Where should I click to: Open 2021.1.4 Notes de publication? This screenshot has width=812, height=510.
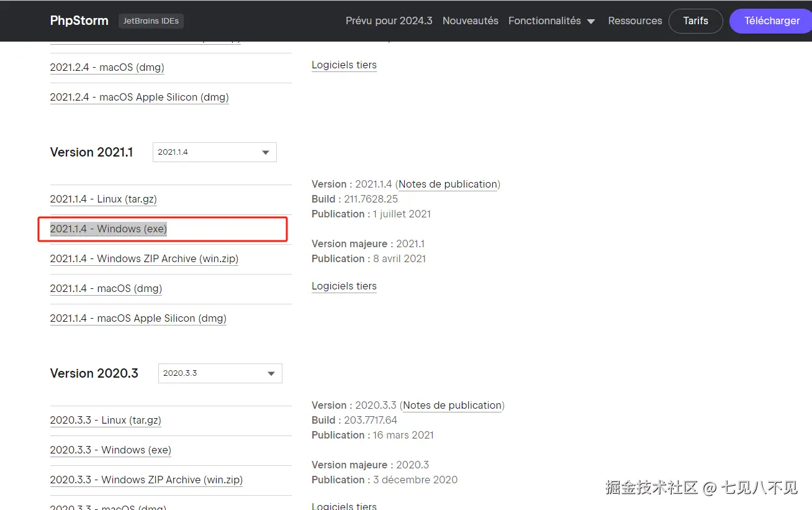448,184
